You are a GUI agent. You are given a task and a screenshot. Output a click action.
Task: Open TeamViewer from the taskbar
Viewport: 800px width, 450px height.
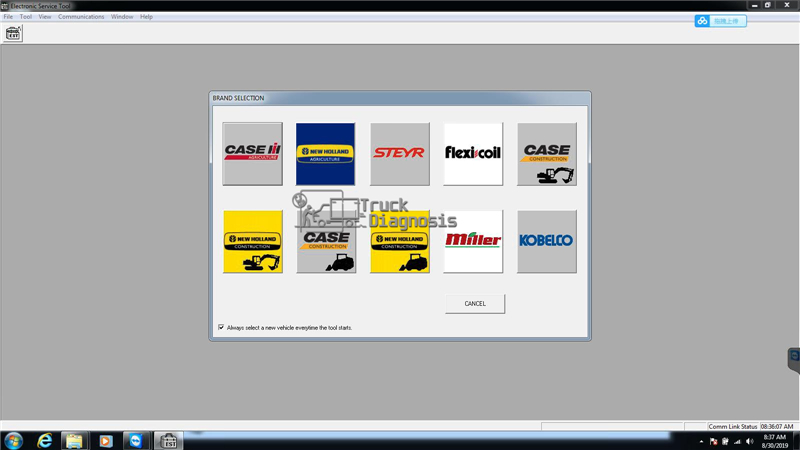(x=136, y=441)
